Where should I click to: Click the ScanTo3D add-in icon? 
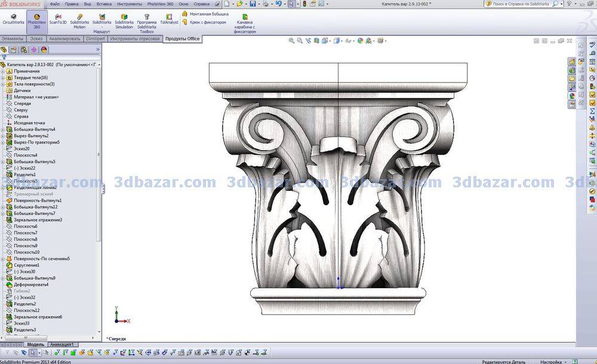coord(58,20)
